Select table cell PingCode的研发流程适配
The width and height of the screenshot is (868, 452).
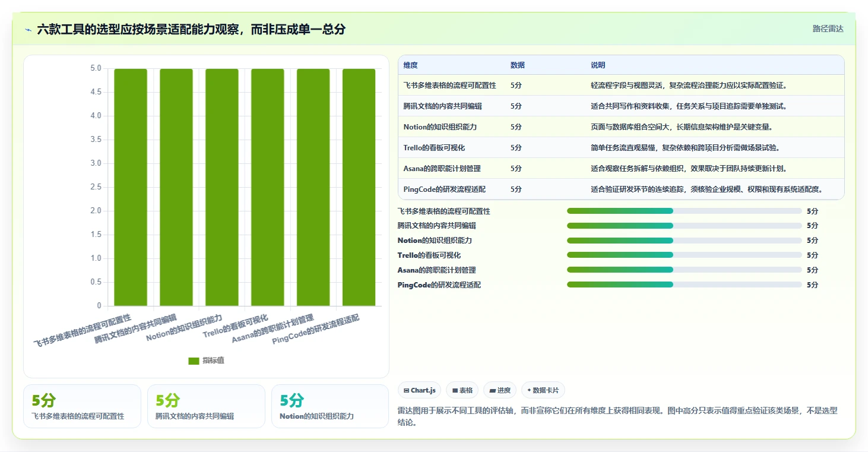[x=444, y=189]
